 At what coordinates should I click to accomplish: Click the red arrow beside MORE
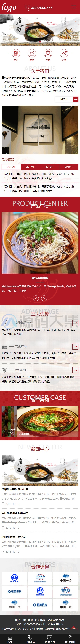tap(76, 99)
